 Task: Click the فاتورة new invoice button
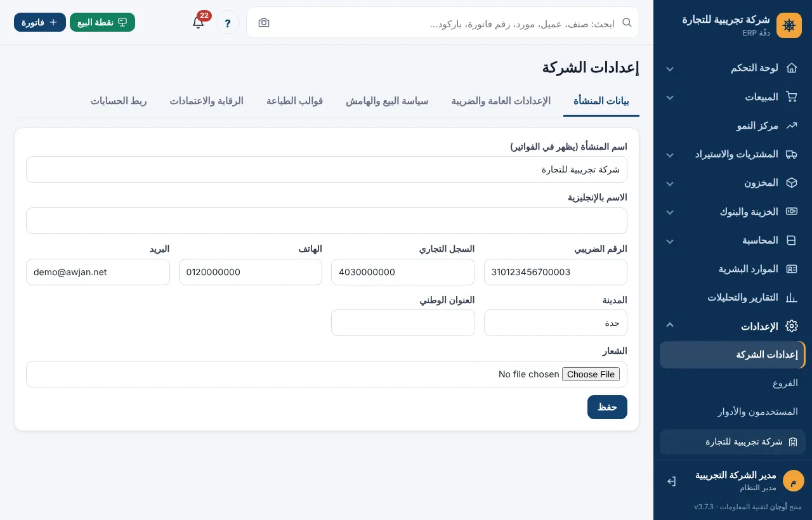tap(40, 22)
